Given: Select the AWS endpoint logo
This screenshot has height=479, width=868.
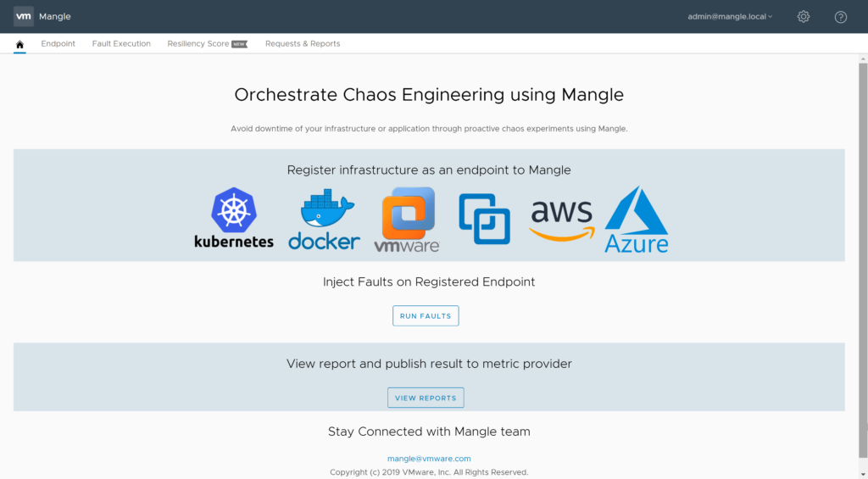Looking at the screenshot, I should coord(561,220).
